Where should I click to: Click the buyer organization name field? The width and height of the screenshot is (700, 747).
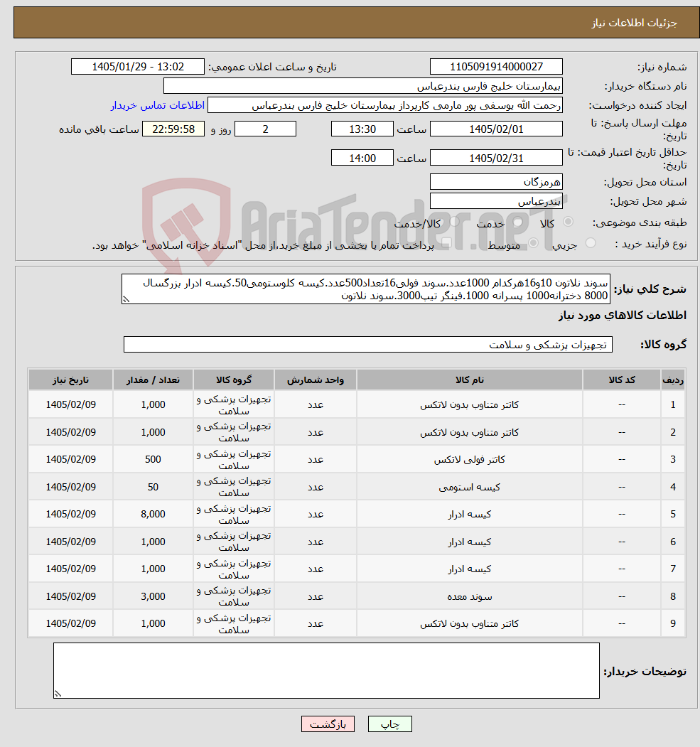click(363, 86)
